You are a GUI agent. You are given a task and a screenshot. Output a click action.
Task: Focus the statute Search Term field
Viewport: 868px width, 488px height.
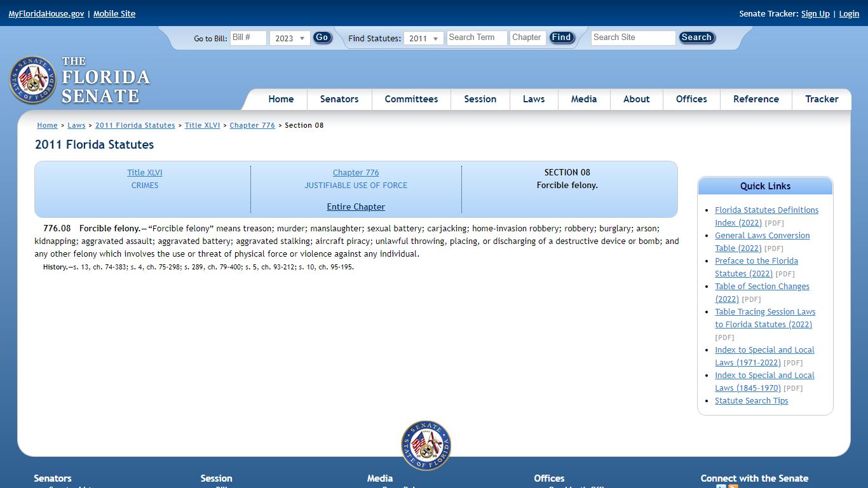pyautogui.click(x=477, y=37)
